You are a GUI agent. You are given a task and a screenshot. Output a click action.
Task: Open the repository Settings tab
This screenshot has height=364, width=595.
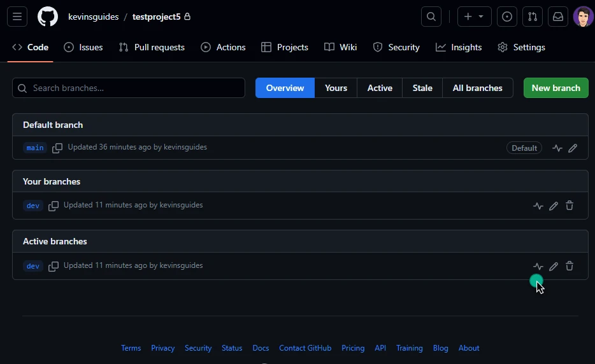coord(521,47)
